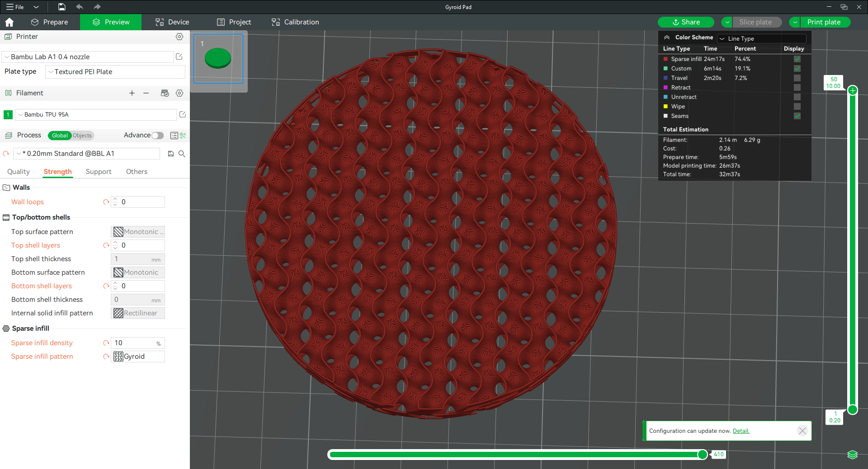Enable Travel line display checkbox

click(797, 78)
